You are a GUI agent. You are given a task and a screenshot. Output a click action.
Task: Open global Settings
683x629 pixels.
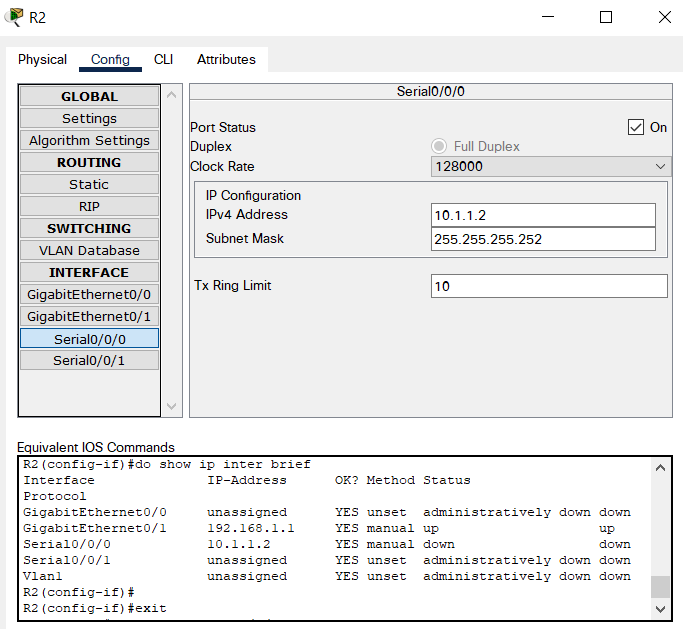[x=89, y=118]
